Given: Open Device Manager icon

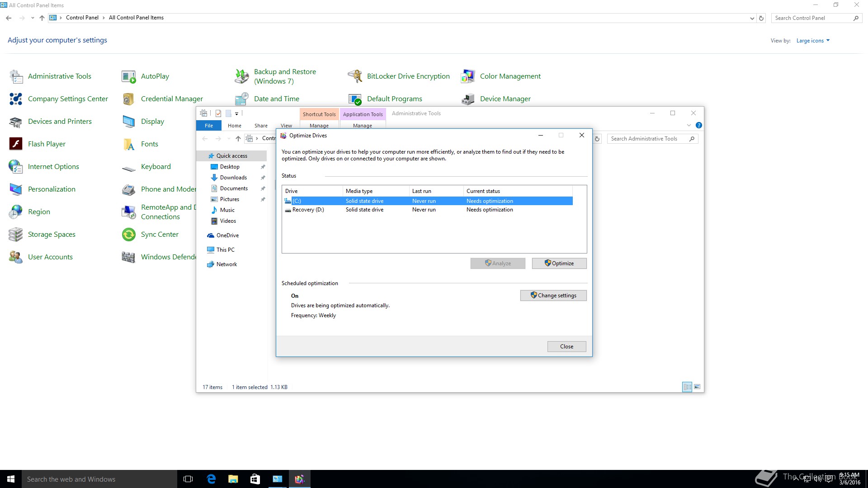Looking at the screenshot, I should (468, 99).
